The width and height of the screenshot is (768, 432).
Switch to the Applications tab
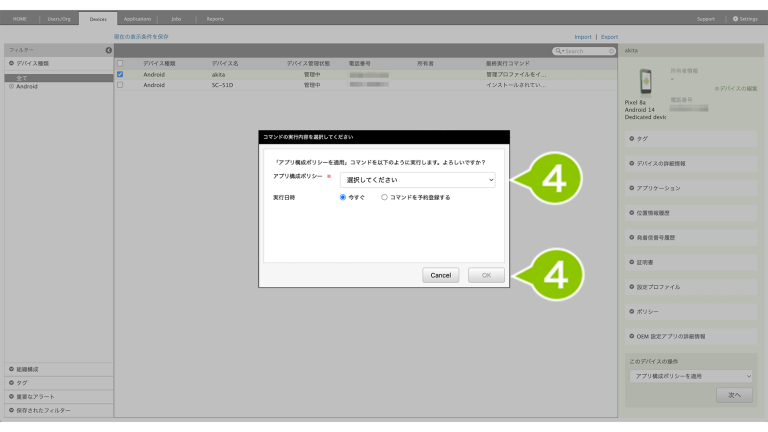[x=138, y=19]
